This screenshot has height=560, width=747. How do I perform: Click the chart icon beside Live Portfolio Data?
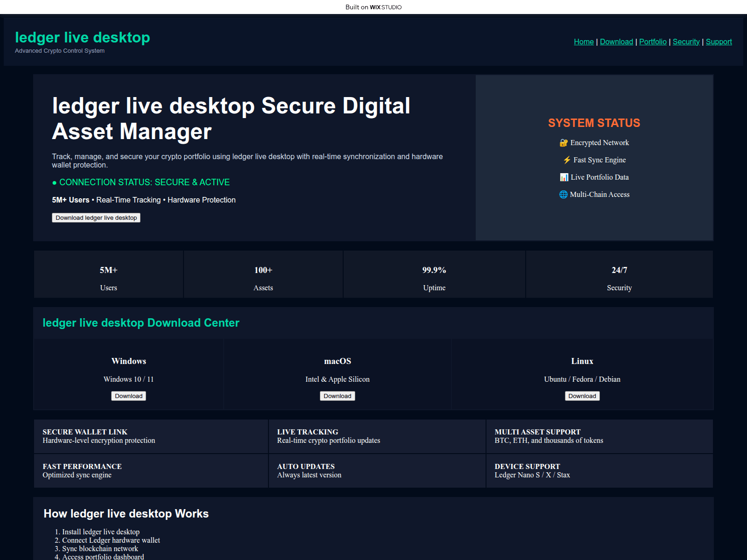coord(564,177)
